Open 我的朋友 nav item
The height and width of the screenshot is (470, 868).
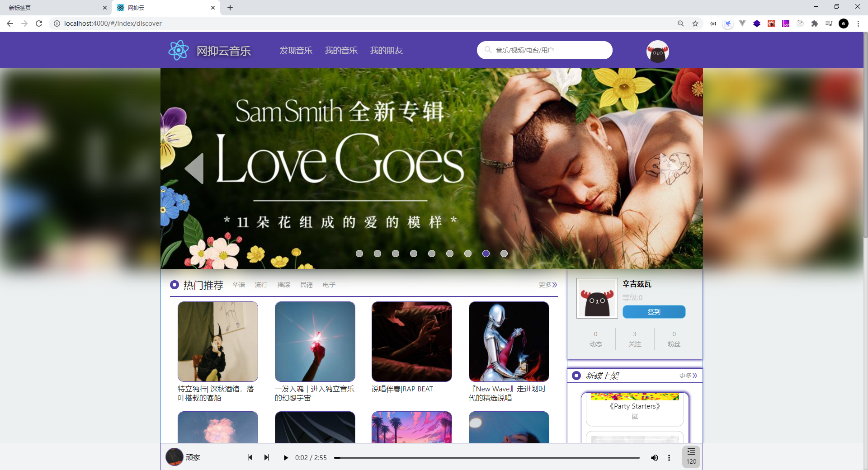click(387, 51)
